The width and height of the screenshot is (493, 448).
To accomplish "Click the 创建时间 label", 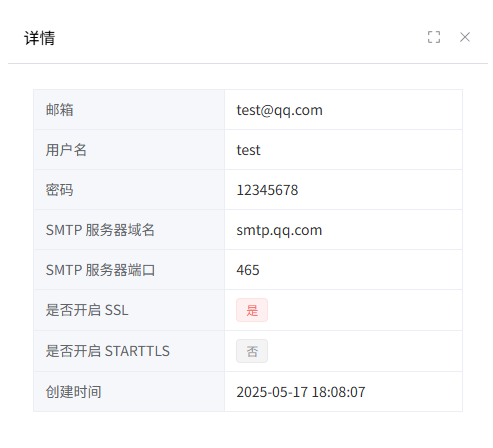I will pyautogui.click(x=73, y=392).
